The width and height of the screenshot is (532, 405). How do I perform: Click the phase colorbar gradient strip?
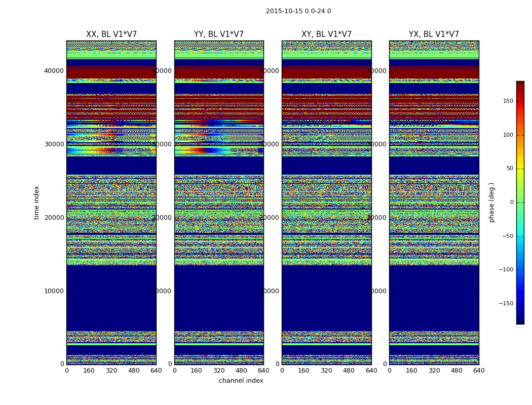[x=520, y=202]
